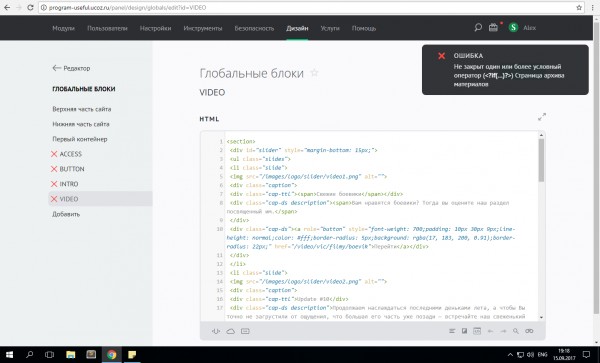Open the Помощь menu

point(364,28)
